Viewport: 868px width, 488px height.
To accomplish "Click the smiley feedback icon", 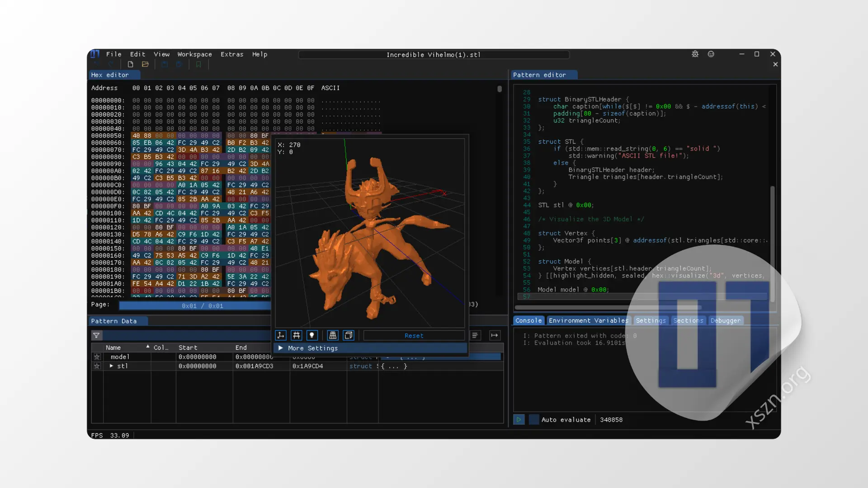I will click(x=711, y=54).
